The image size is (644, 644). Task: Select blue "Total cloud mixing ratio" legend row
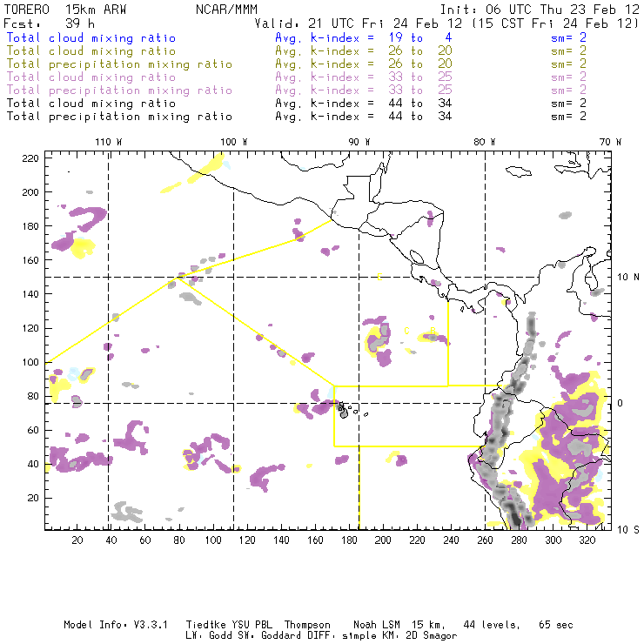pyautogui.click(x=91, y=37)
